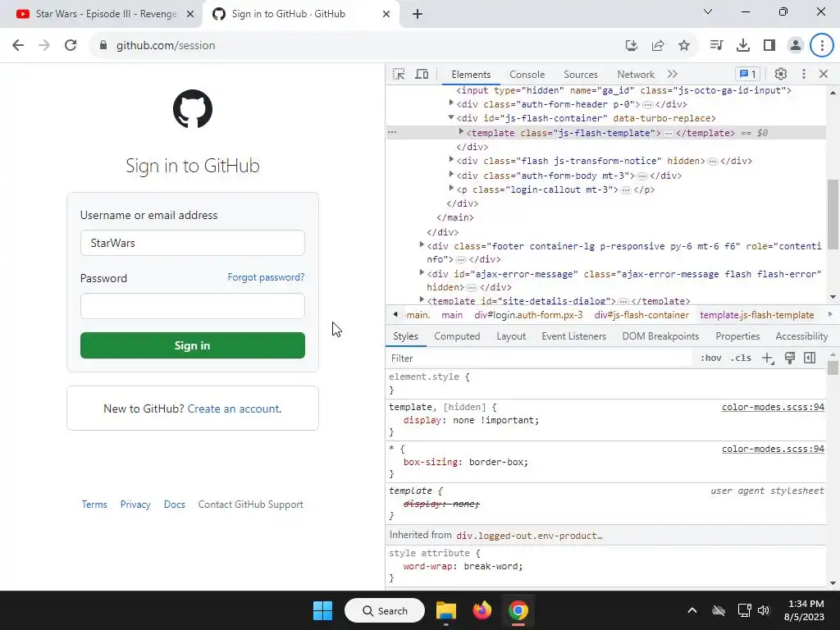840x630 pixels.
Task: Switch to the Console tab
Action: 527,75
